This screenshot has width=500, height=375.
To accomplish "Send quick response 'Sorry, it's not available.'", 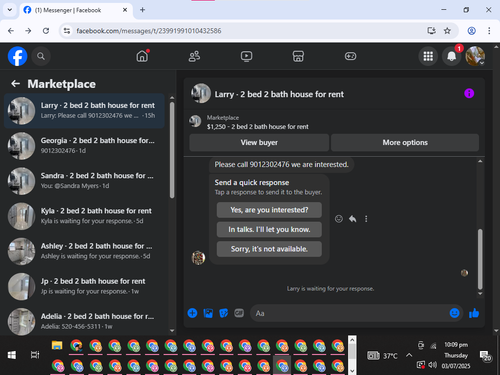I will coord(269,249).
